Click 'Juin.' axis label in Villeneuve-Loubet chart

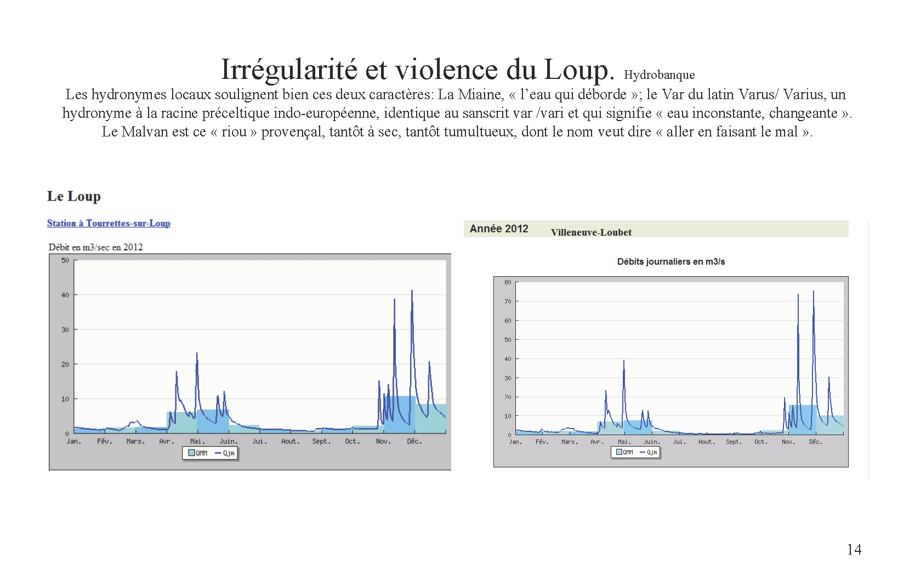click(x=651, y=442)
